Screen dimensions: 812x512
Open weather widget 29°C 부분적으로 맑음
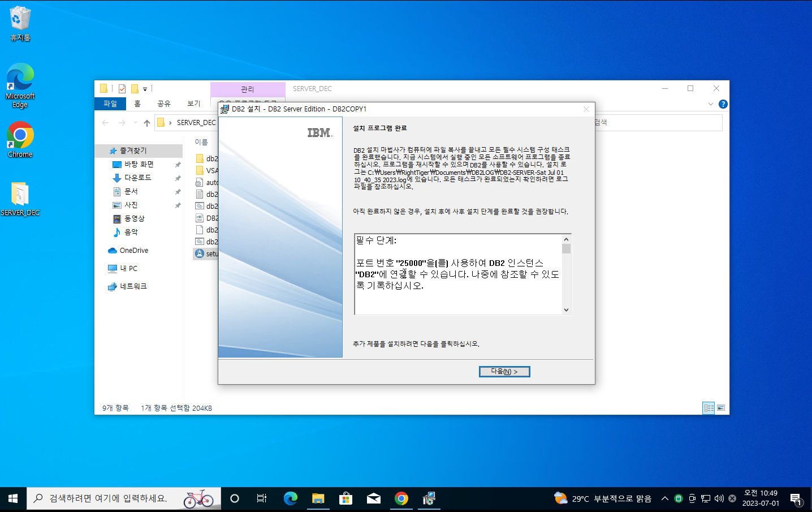(x=603, y=498)
